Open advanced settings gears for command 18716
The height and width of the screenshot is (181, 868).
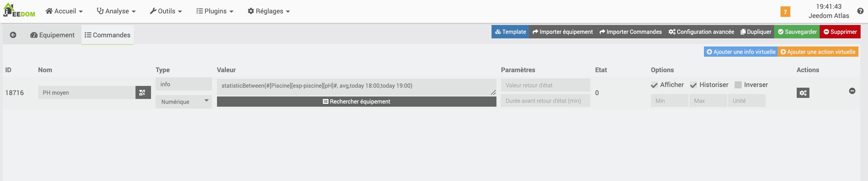click(x=803, y=93)
